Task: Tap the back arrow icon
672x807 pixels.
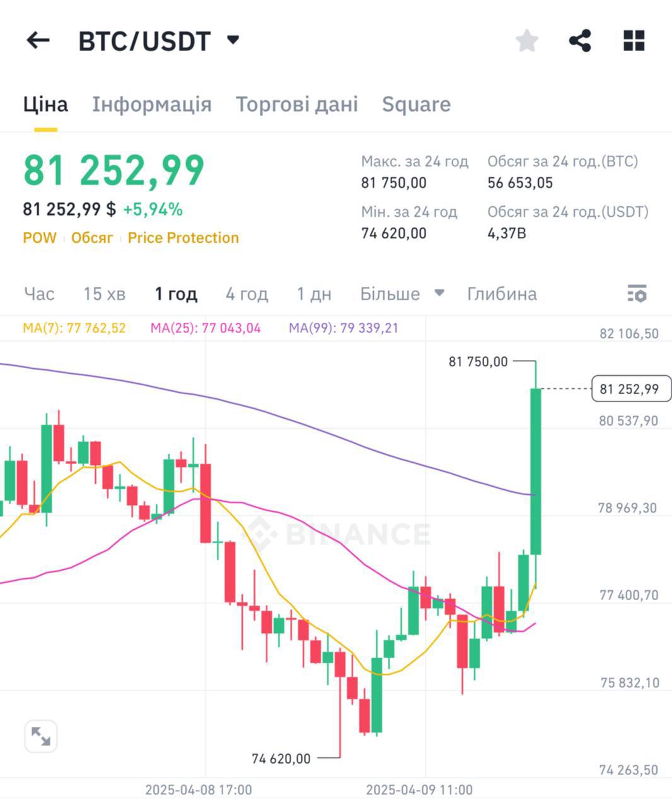Action: coord(38,41)
